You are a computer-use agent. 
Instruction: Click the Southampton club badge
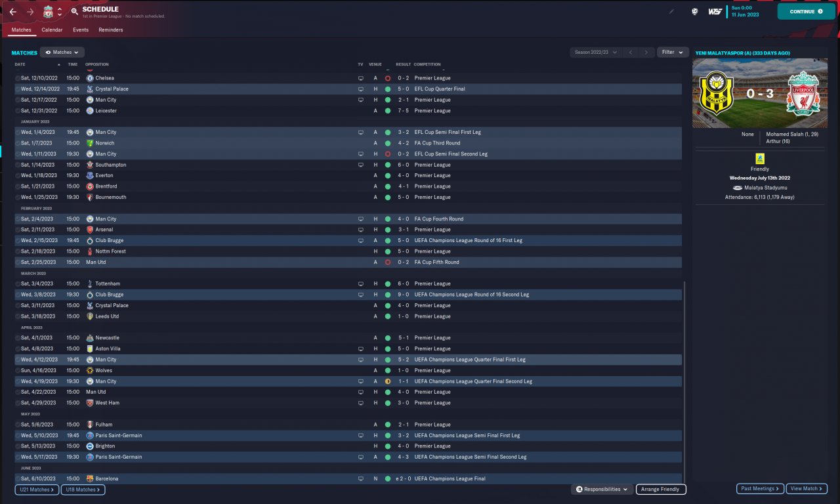click(x=90, y=165)
